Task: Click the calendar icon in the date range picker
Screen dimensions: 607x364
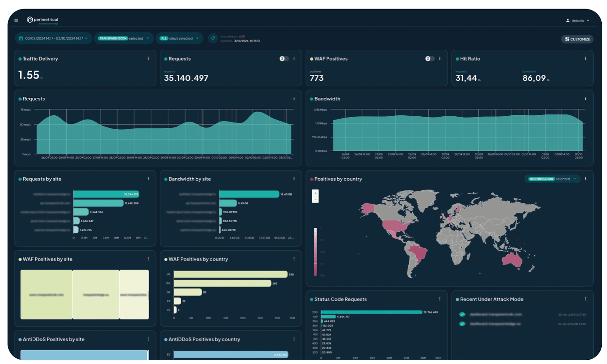Action: click(21, 38)
